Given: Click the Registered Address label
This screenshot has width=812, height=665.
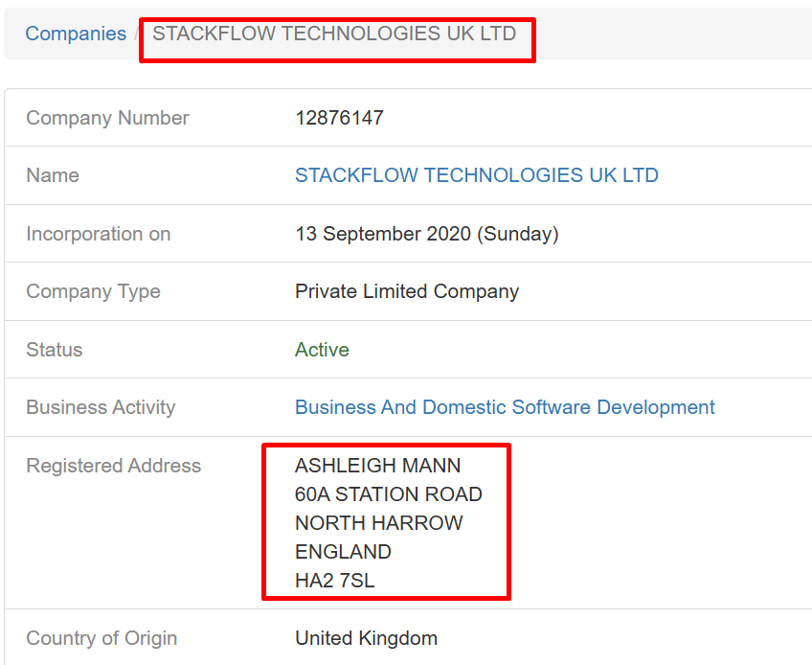Looking at the screenshot, I should pyautogui.click(x=113, y=466).
